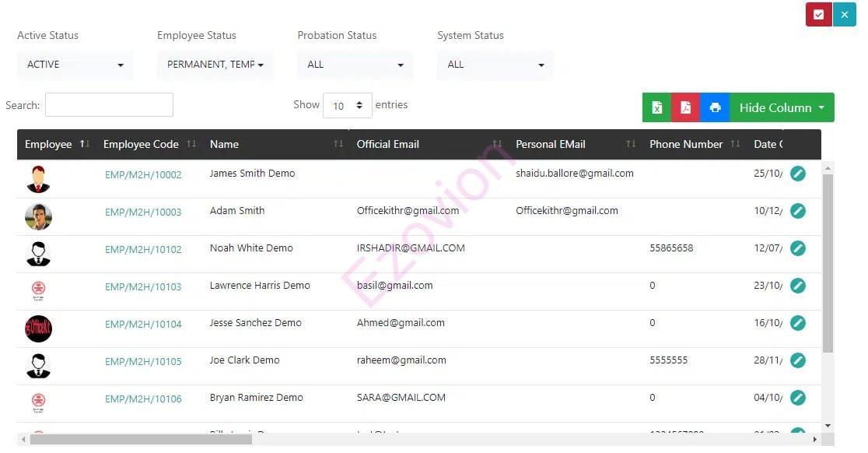The image size is (868, 453).
Task: Click the red checkmark icon at top right
Action: click(818, 15)
